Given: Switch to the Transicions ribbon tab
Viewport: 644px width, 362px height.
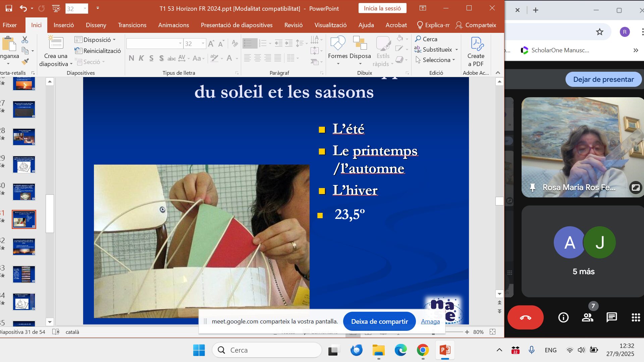Looking at the screenshot, I should tap(132, 25).
